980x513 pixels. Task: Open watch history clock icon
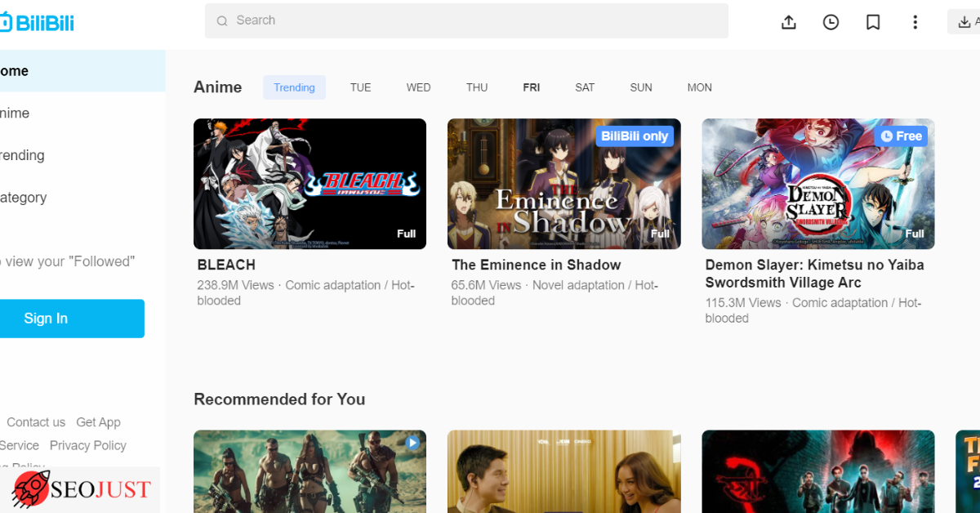(831, 22)
